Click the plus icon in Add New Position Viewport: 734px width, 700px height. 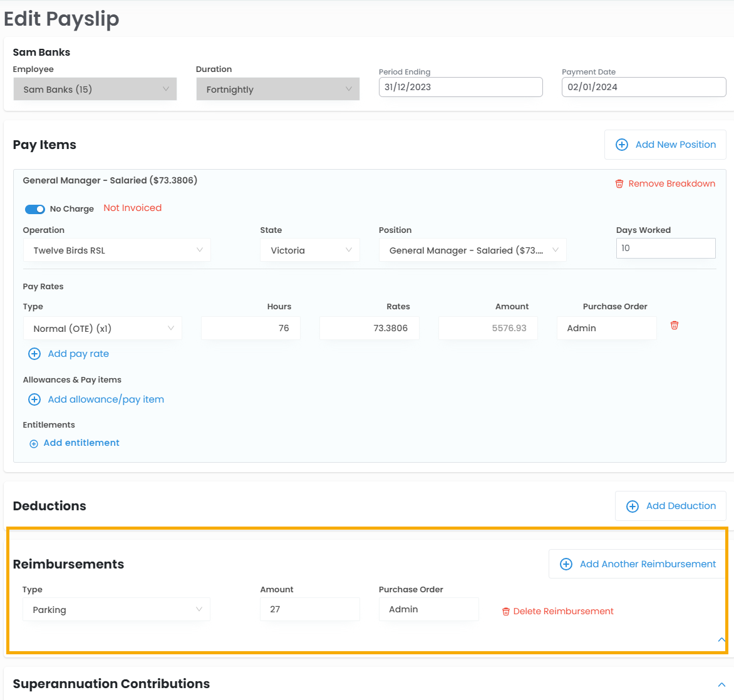[622, 145]
